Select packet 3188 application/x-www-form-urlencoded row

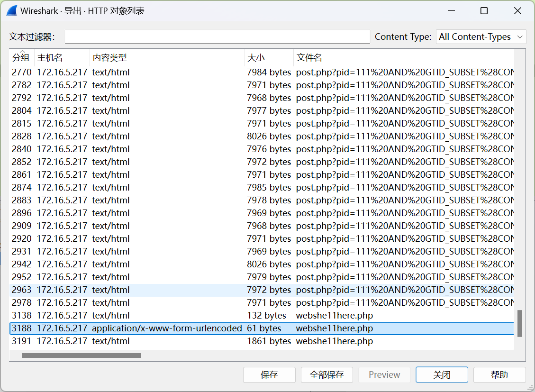pyautogui.click(x=262, y=328)
